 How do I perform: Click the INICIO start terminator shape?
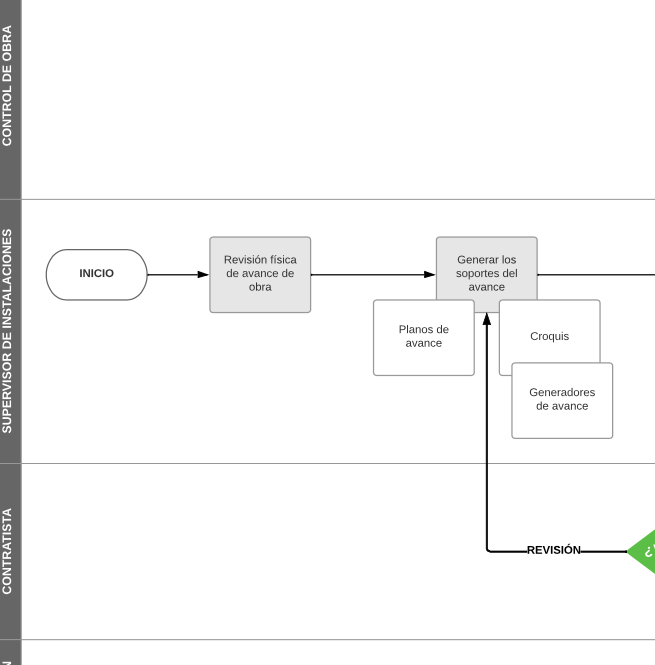pos(96,274)
